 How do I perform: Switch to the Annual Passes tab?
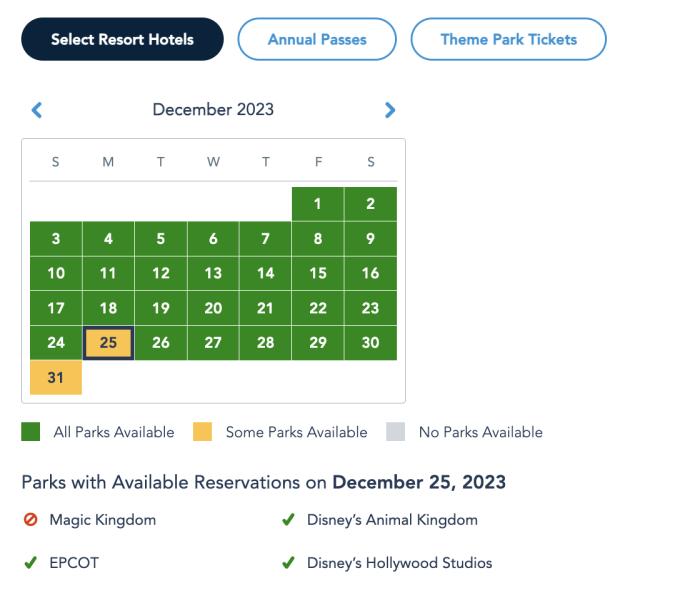pos(317,39)
